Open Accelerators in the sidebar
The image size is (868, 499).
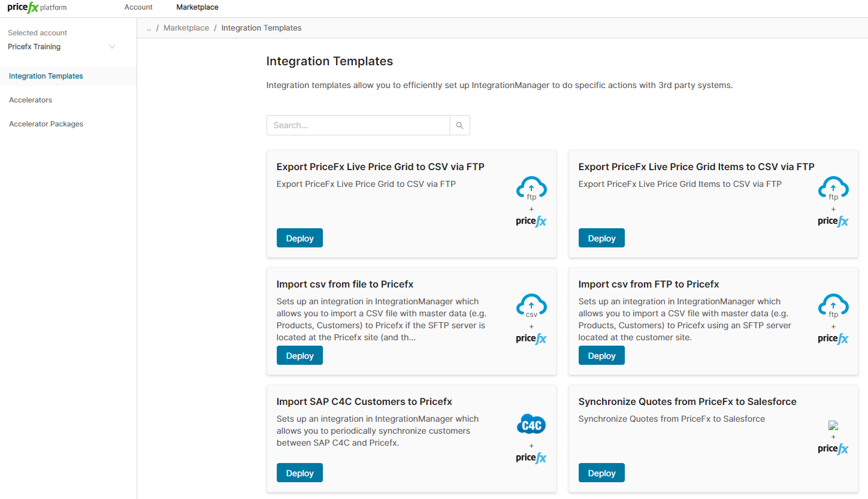(x=31, y=100)
